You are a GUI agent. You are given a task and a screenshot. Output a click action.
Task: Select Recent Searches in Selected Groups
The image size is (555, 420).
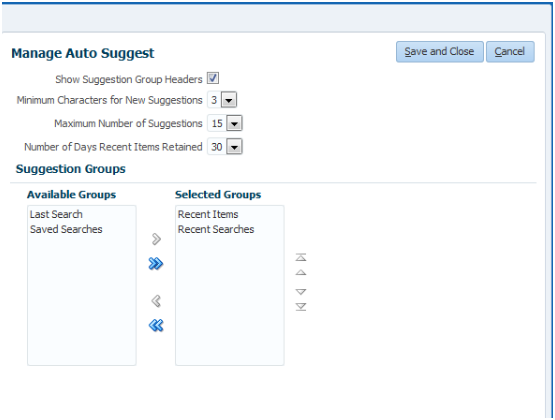click(216, 229)
